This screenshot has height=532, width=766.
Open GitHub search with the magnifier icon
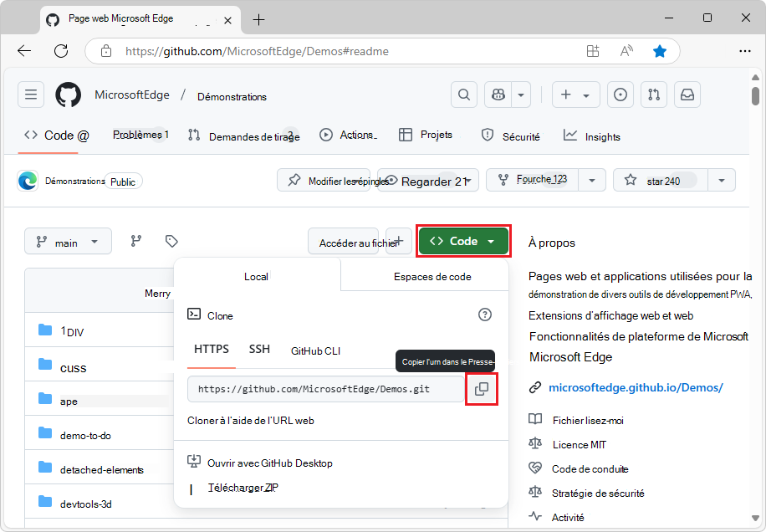point(463,95)
